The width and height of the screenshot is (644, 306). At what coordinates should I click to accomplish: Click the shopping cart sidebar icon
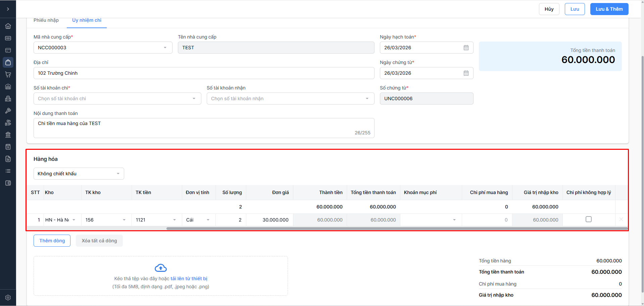point(8,74)
